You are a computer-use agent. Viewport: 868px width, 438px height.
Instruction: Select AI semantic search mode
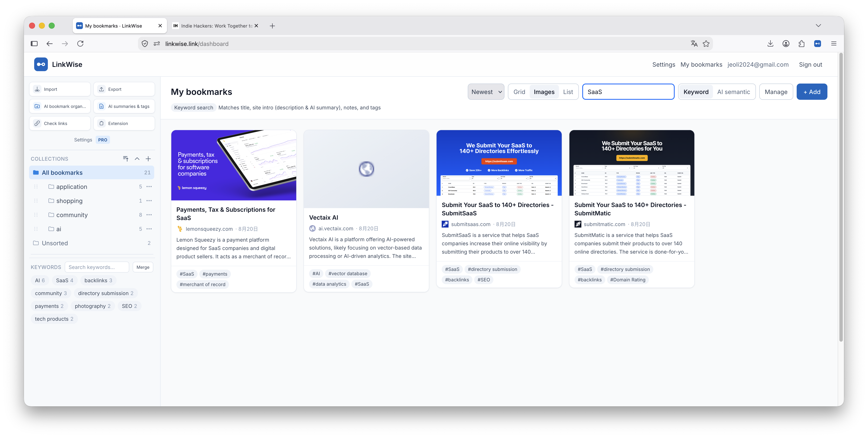coord(734,92)
